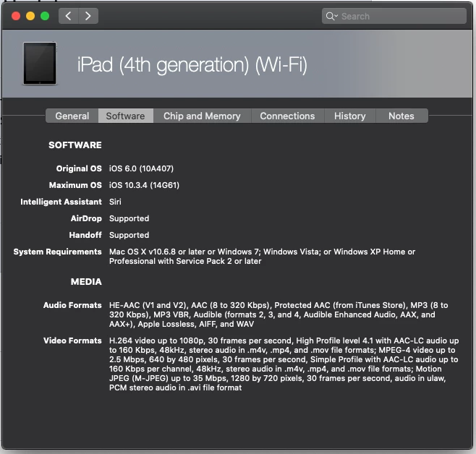Click the Supported value next to Handoff
Viewport: 476px width, 454px height.
129,236
